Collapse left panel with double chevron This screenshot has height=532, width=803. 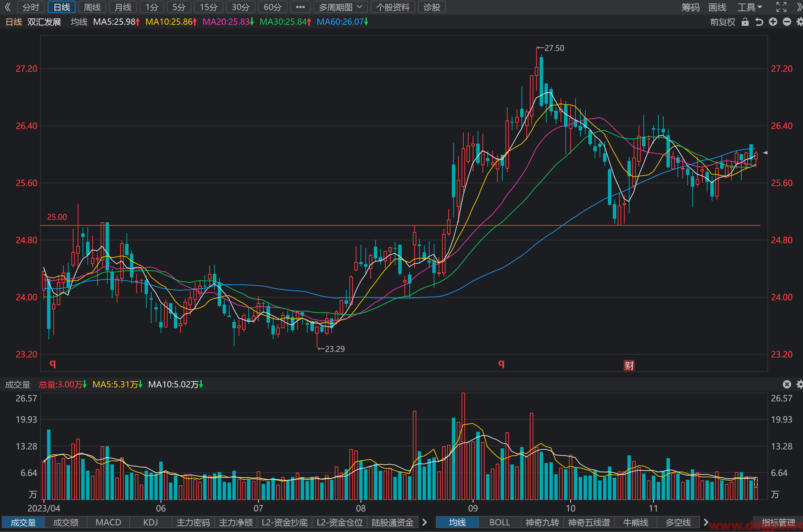coord(8,7)
